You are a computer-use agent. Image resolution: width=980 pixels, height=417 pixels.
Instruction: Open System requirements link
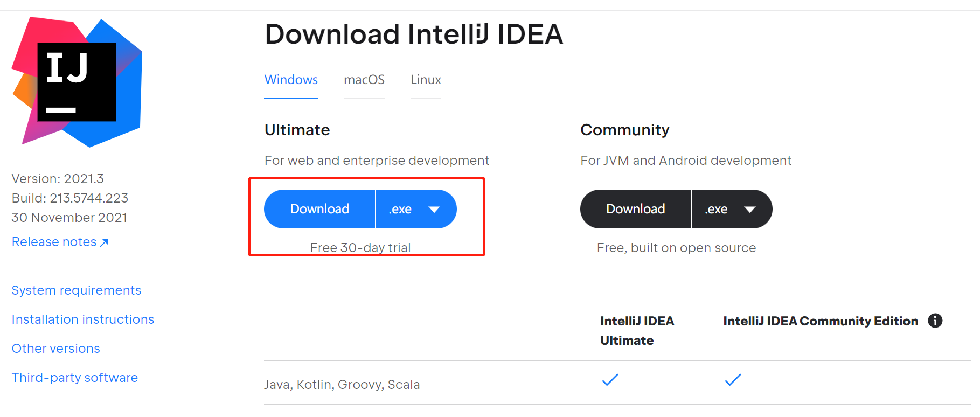[x=77, y=290]
